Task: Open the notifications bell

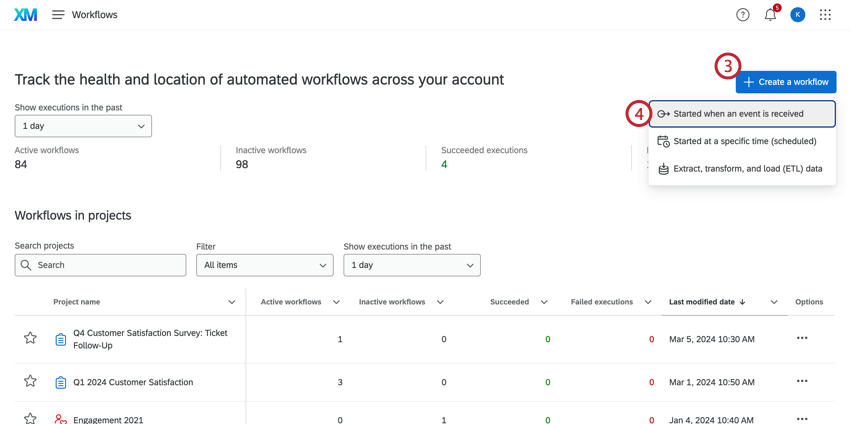Action: [770, 15]
